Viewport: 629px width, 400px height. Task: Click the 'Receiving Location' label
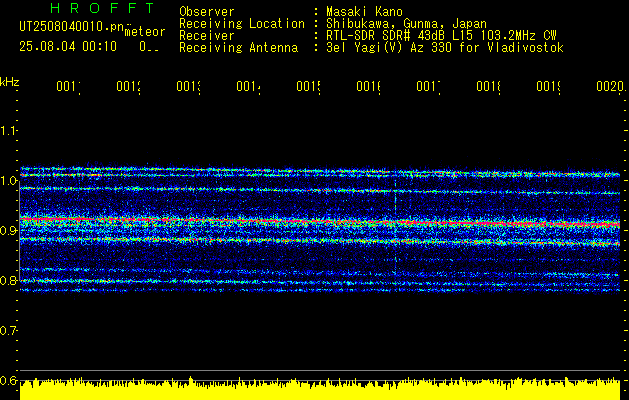tap(242, 24)
